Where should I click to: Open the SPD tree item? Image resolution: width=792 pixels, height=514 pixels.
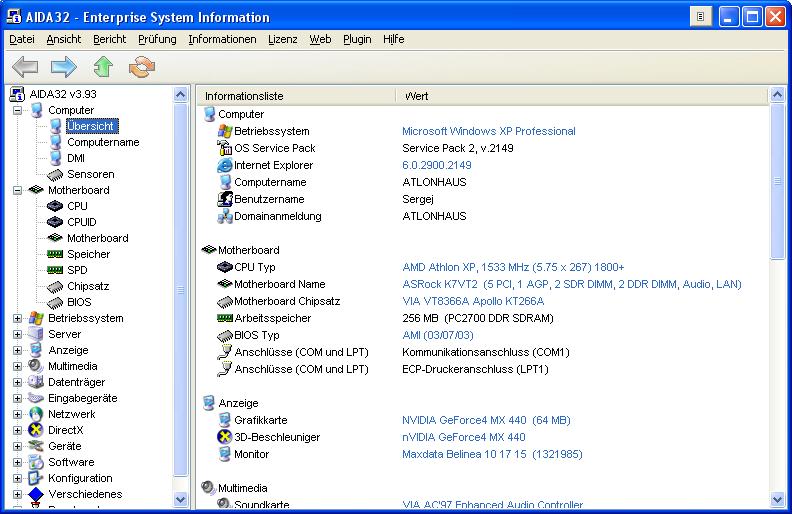click(x=77, y=270)
